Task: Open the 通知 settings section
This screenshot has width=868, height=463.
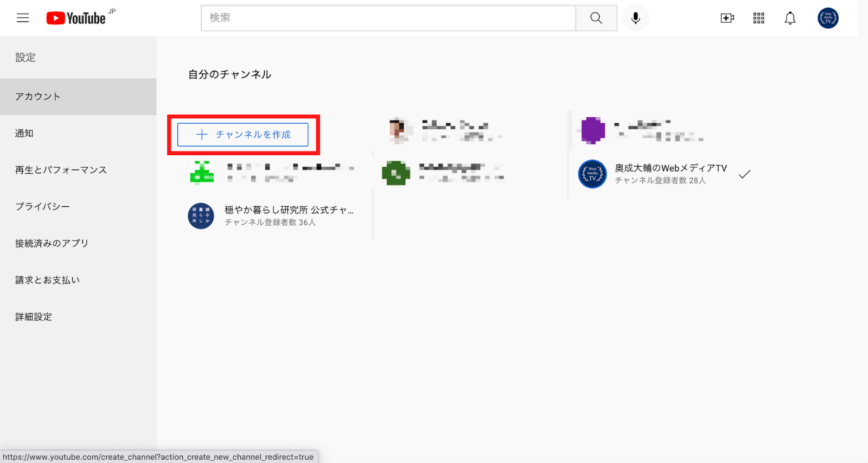Action: tap(24, 134)
